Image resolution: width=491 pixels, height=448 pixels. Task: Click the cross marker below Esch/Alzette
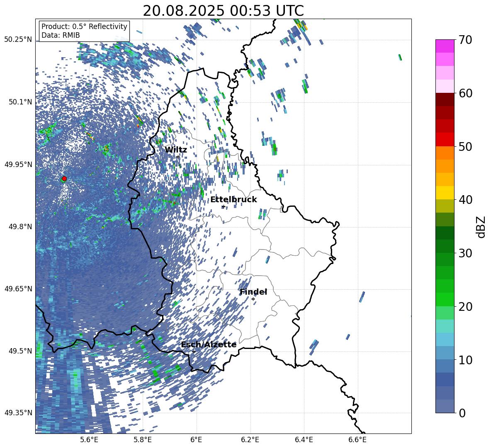194,351
